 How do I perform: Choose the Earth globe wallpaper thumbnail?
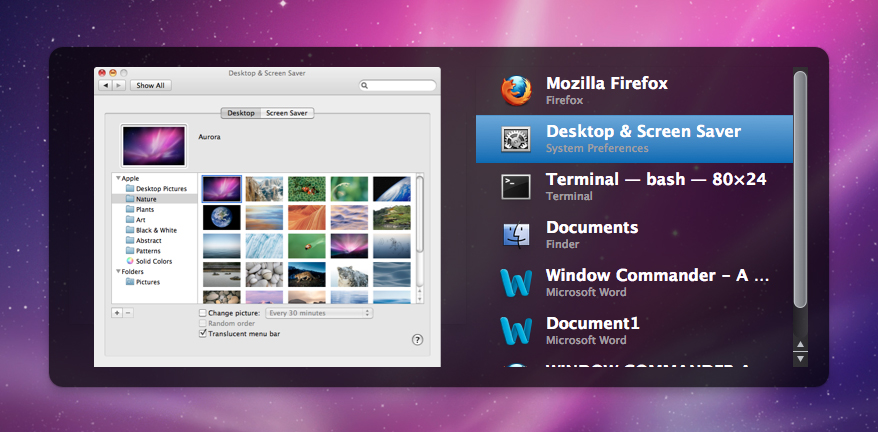(222, 217)
